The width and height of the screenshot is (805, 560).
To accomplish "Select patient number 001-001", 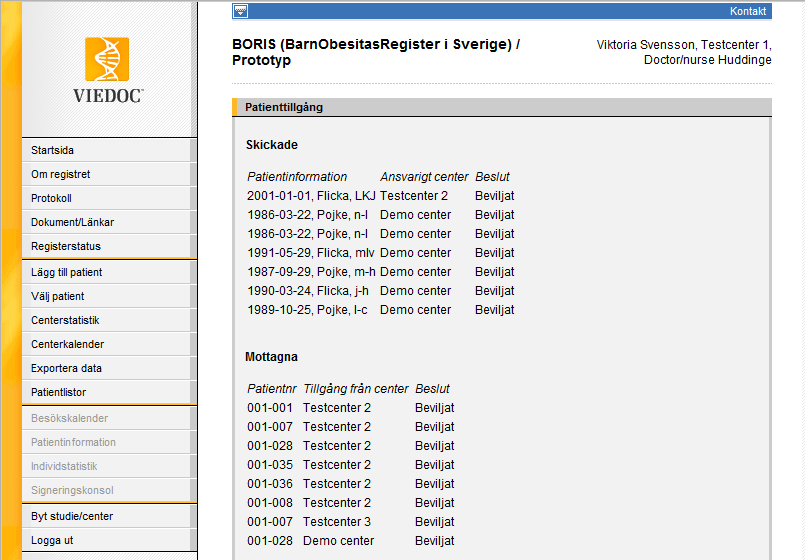I will [x=270, y=408].
